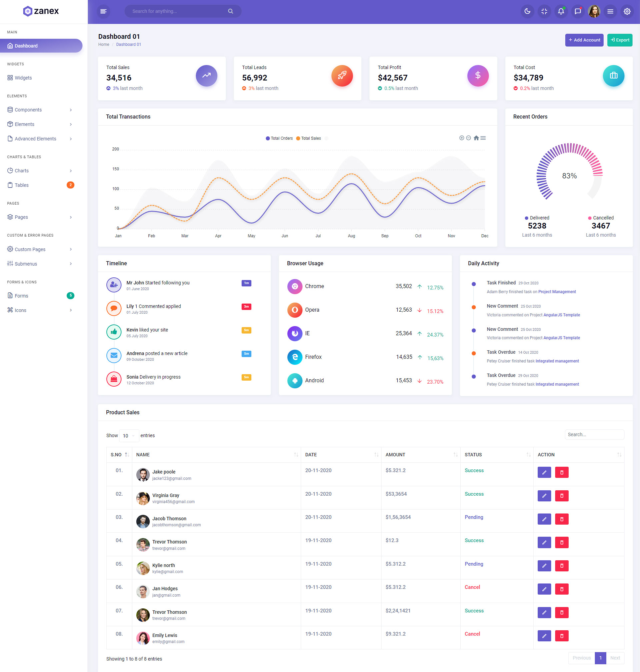The image size is (640, 672).
Task: Toggle dark mode moon icon
Action: [527, 11]
